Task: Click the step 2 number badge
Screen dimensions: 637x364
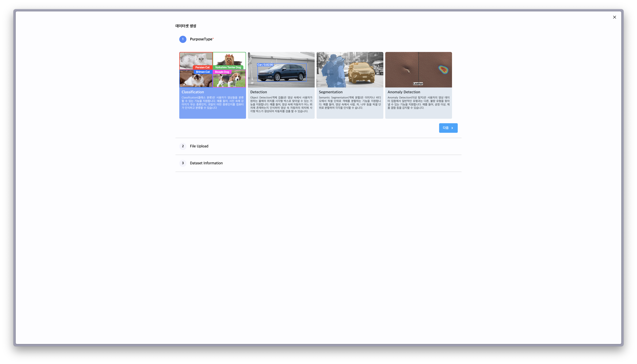Action: click(x=183, y=146)
